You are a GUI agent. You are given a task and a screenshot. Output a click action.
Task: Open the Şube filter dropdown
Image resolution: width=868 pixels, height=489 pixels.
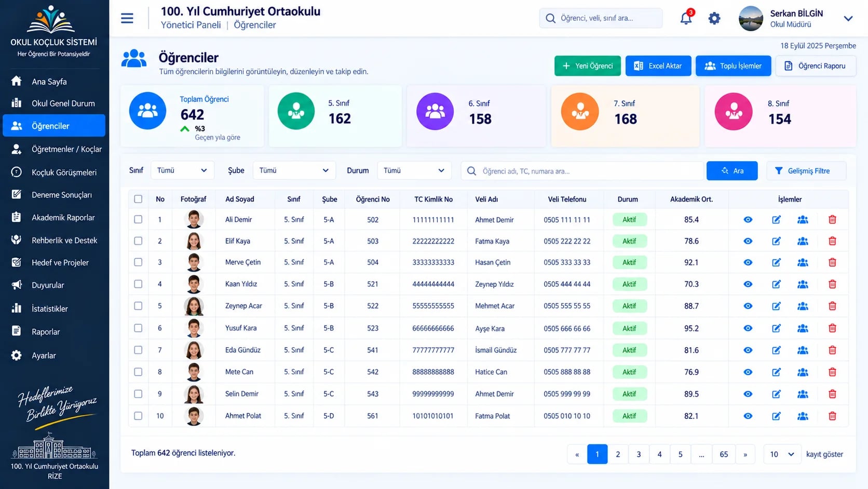click(294, 170)
